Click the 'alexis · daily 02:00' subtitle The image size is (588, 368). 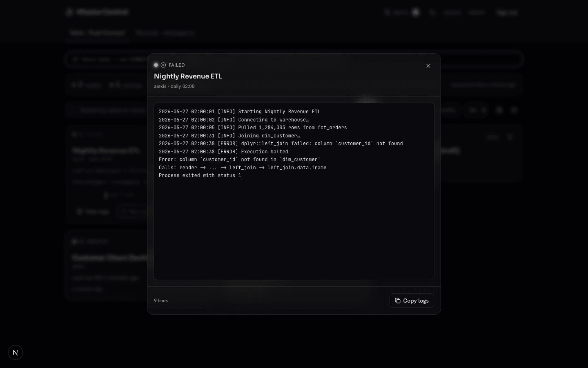tap(174, 86)
